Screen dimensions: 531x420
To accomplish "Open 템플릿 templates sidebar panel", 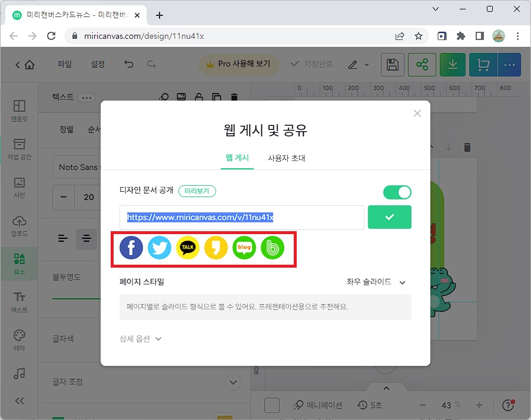I will [x=19, y=111].
